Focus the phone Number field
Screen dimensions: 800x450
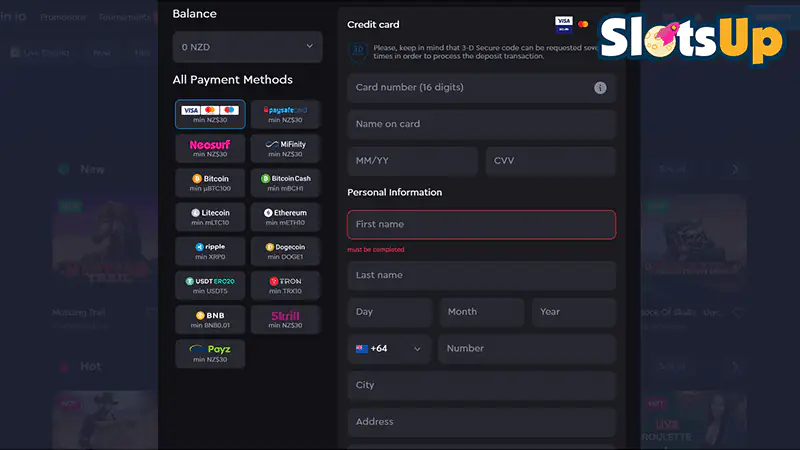[x=527, y=349]
